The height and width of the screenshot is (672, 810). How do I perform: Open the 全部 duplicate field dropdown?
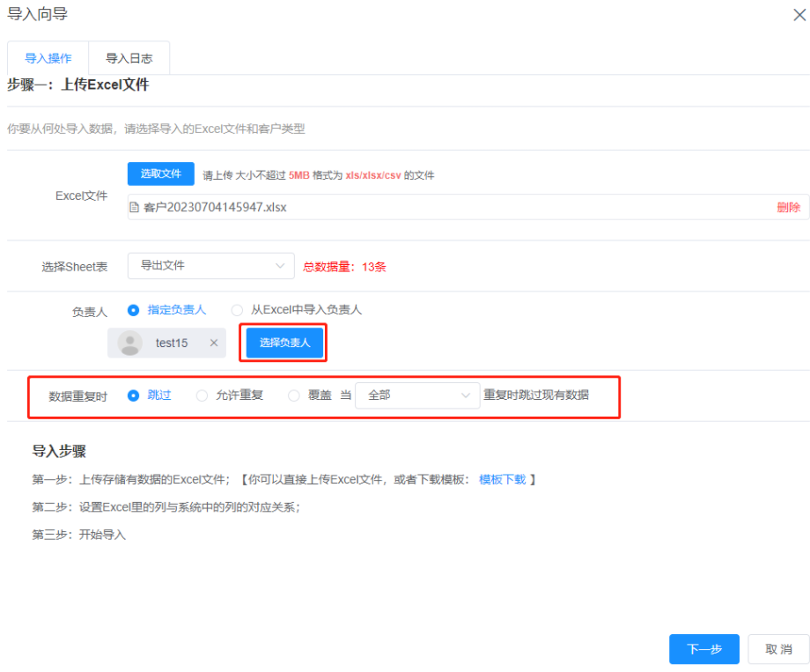(x=416, y=395)
